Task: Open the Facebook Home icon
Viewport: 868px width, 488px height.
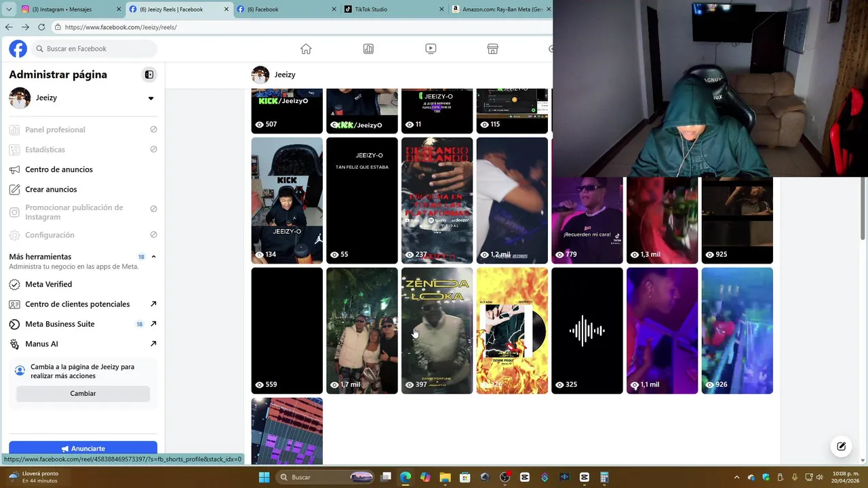Action: [x=306, y=49]
